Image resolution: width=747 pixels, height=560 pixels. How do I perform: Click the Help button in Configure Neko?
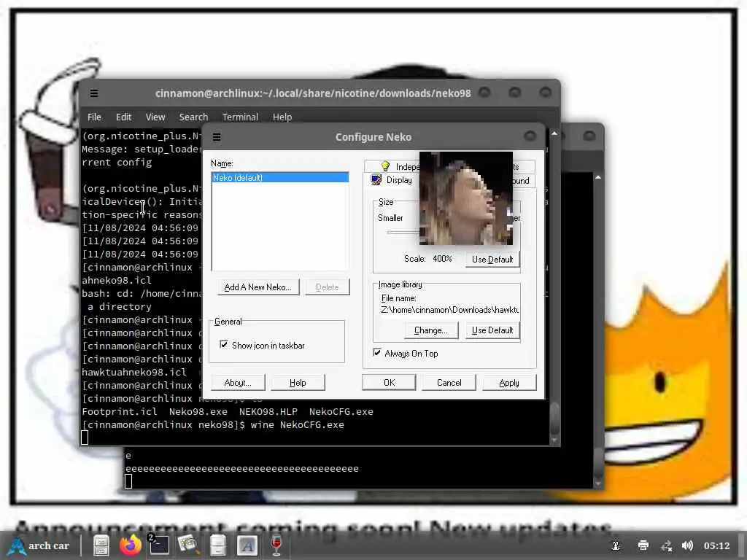click(298, 383)
